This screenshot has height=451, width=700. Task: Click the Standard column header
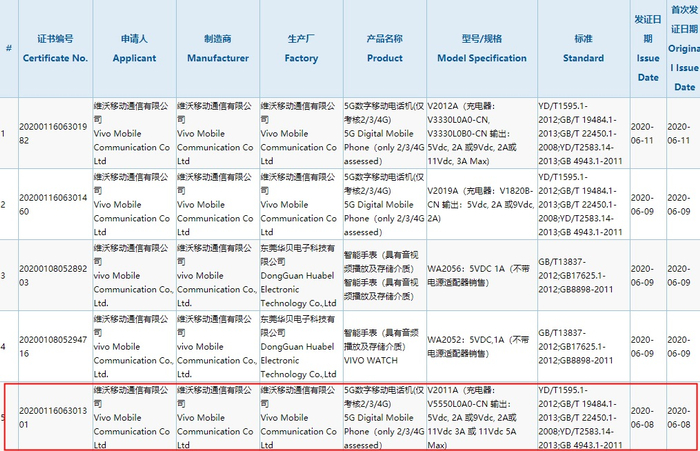point(583,48)
